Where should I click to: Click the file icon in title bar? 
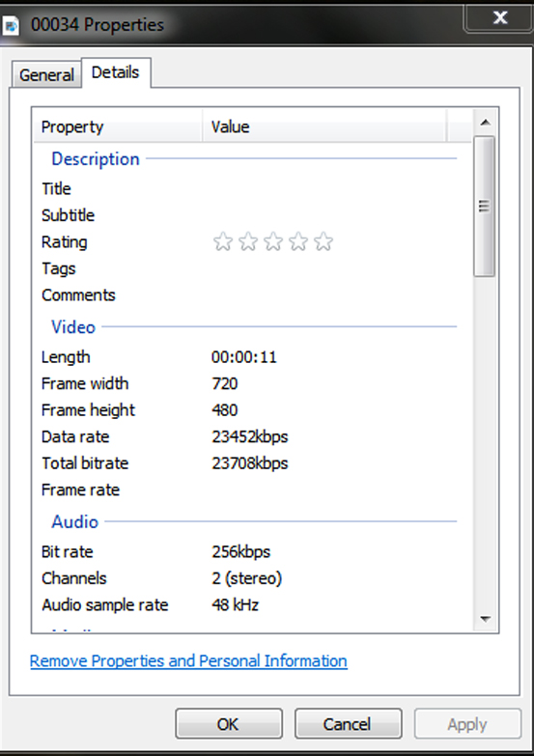coord(10,25)
